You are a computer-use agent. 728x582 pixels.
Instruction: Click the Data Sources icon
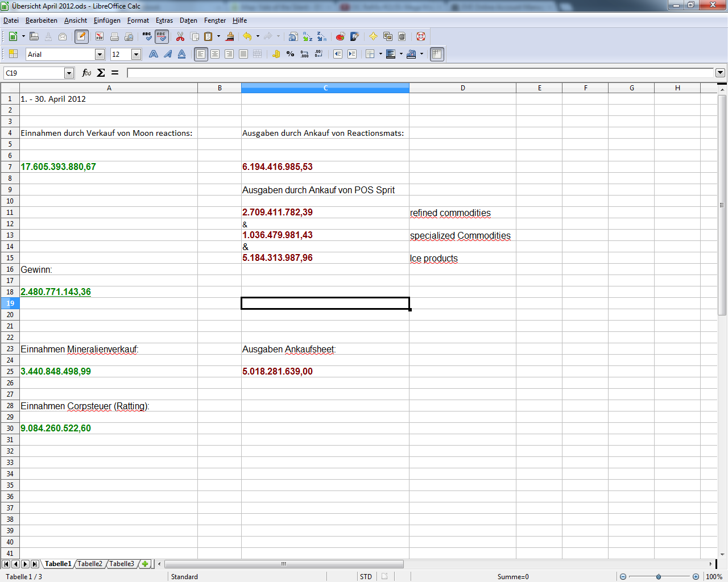(x=402, y=36)
